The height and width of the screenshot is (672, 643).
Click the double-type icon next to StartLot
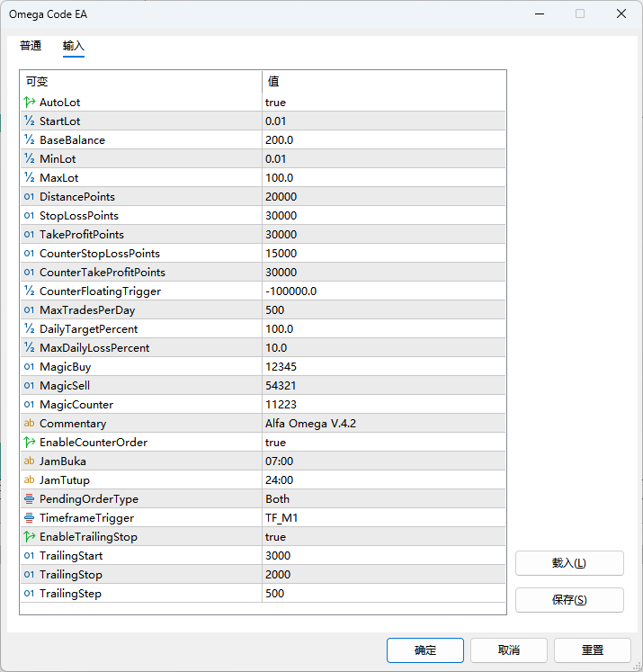(30, 121)
